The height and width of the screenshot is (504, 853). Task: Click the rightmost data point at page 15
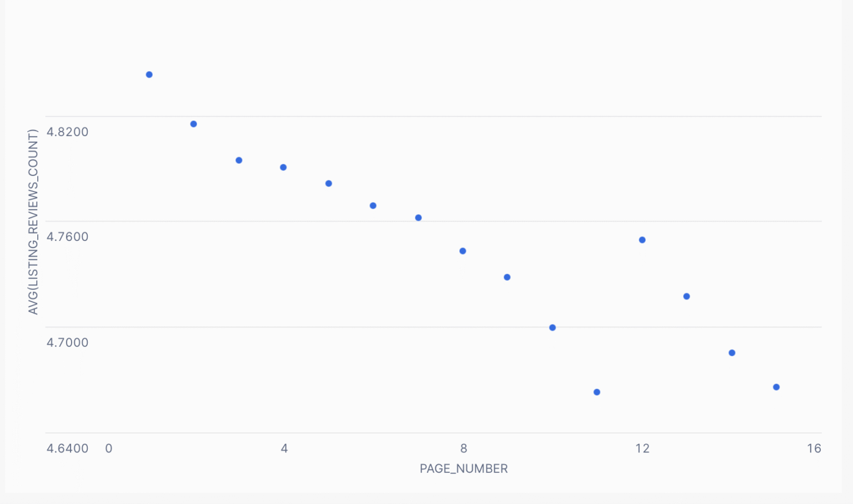pos(776,387)
